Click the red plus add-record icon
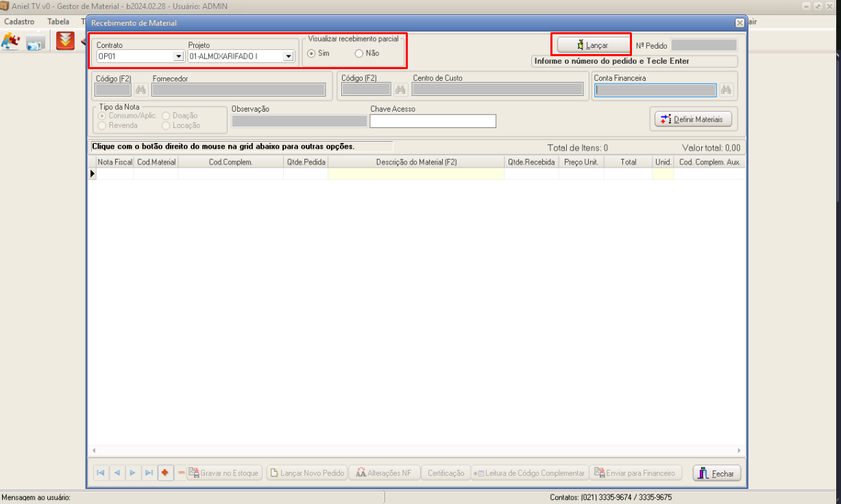The image size is (841, 504). tap(165, 473)
